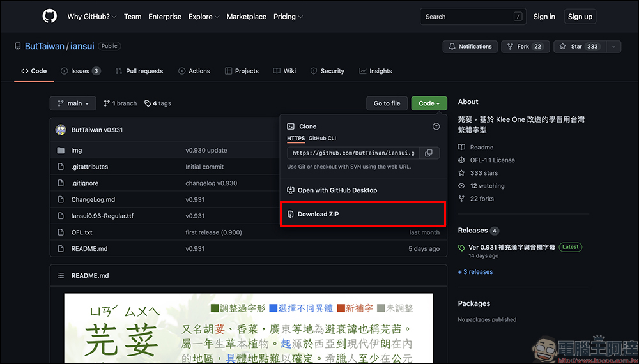Screen dimensions: 639x364
Task: Click the ButTaiwan avatar in commit row
Action: (x=61, y=130)
